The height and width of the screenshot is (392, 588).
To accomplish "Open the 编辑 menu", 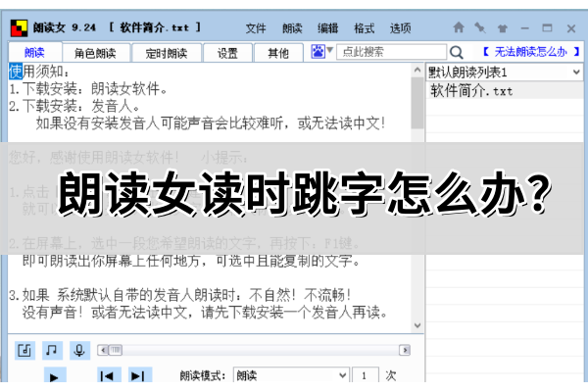I will pos(328,28).
